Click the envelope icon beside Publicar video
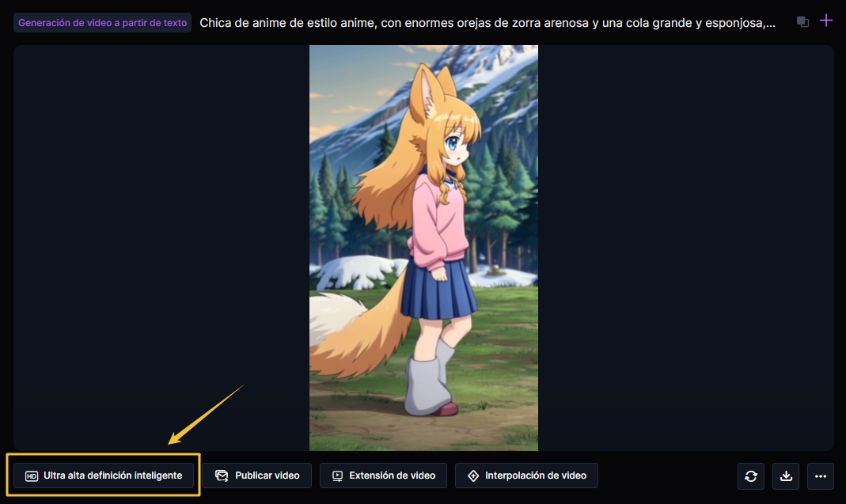 coord(222,476)
